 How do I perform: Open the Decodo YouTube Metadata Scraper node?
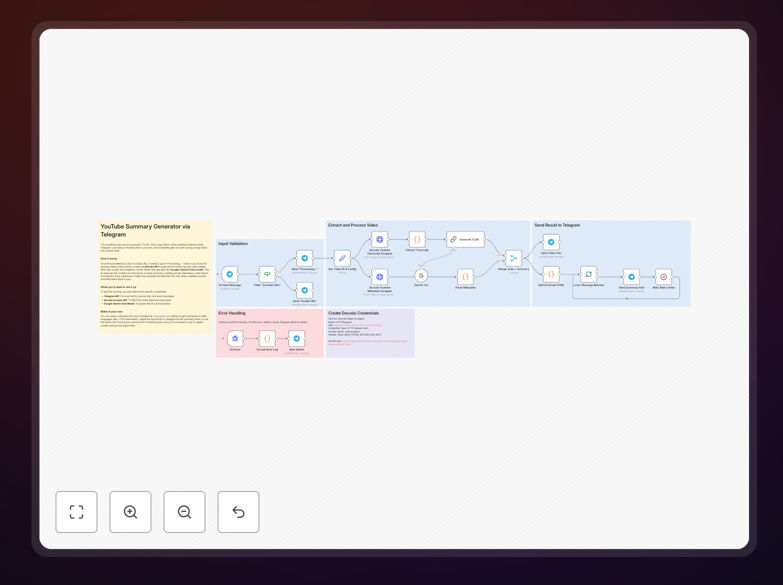pos(380,276)
